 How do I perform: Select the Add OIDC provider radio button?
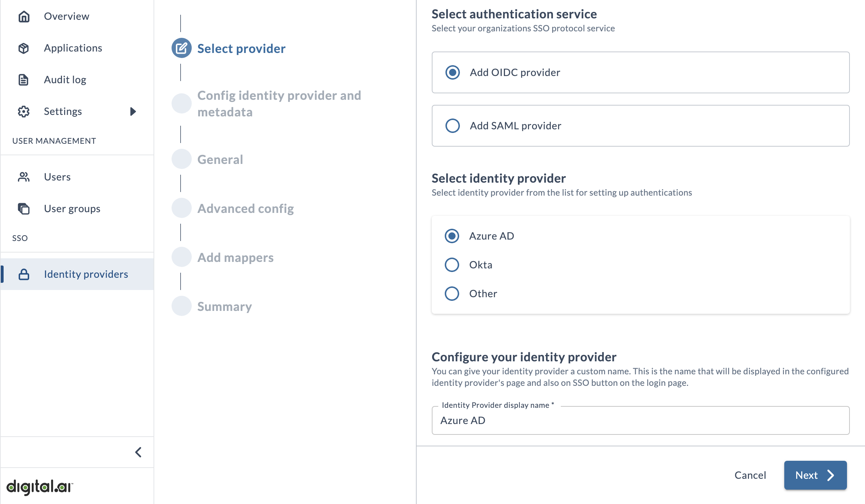point(452,72)
